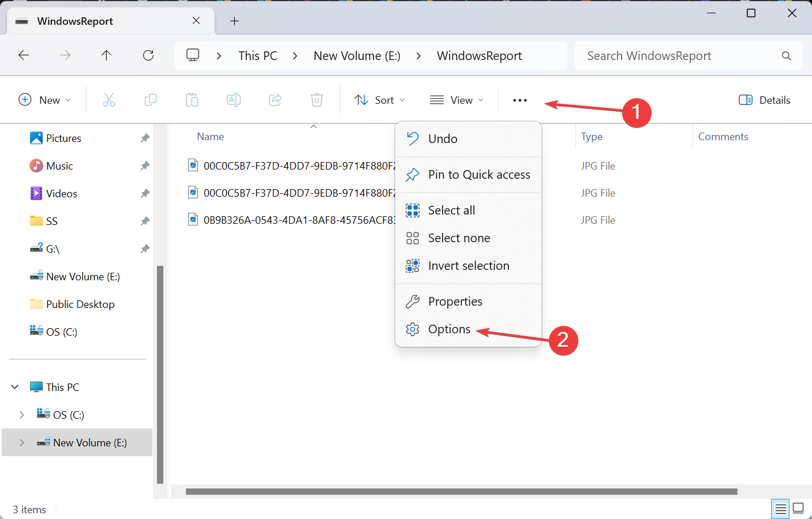Open the See more three-dot menu

point(520,100)
